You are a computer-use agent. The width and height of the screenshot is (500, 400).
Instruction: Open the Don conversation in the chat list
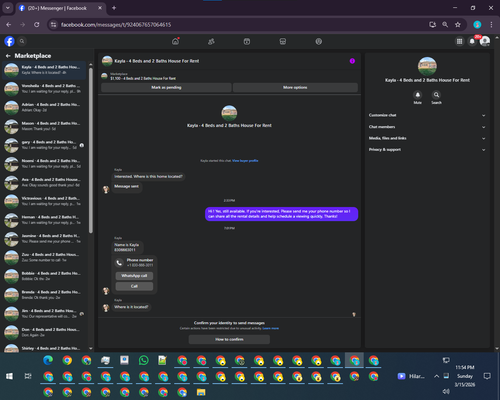44,332
